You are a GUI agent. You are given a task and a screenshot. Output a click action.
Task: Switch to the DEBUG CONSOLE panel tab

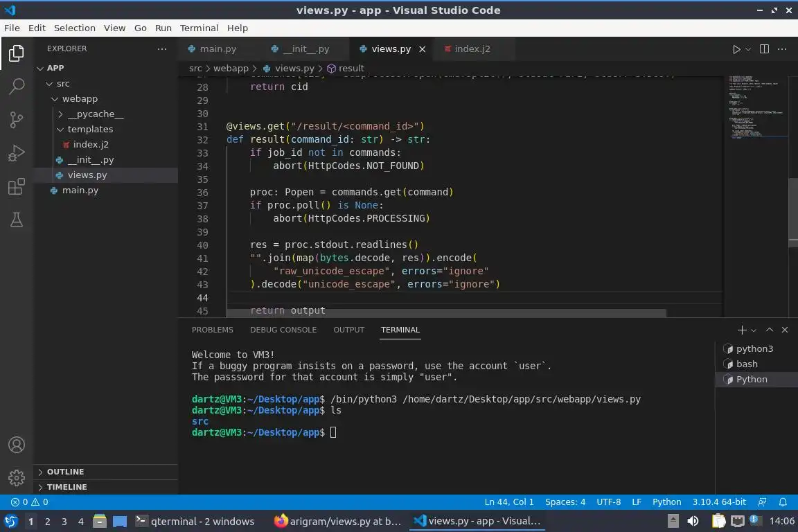pyautogui.click(x=283, y=330)
